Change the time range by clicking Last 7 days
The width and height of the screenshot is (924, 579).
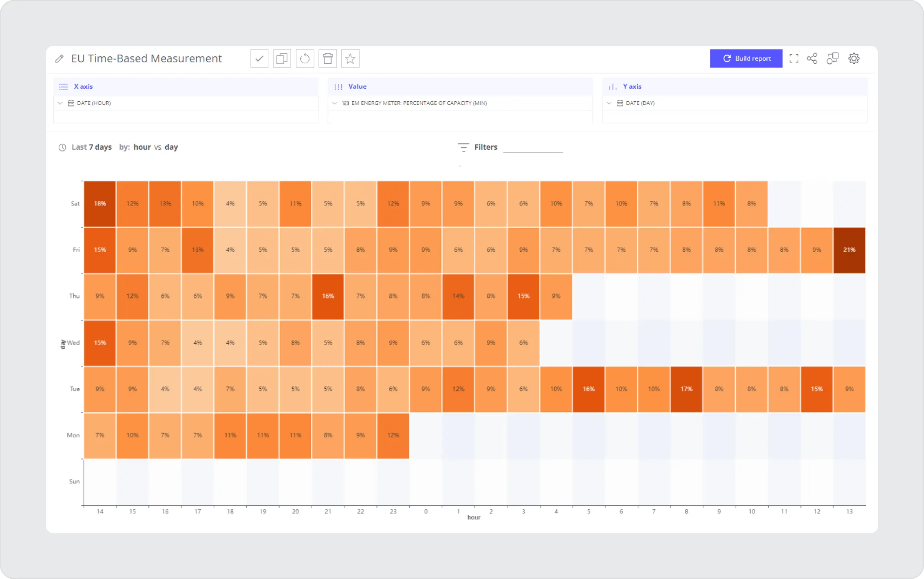[91, 147]
